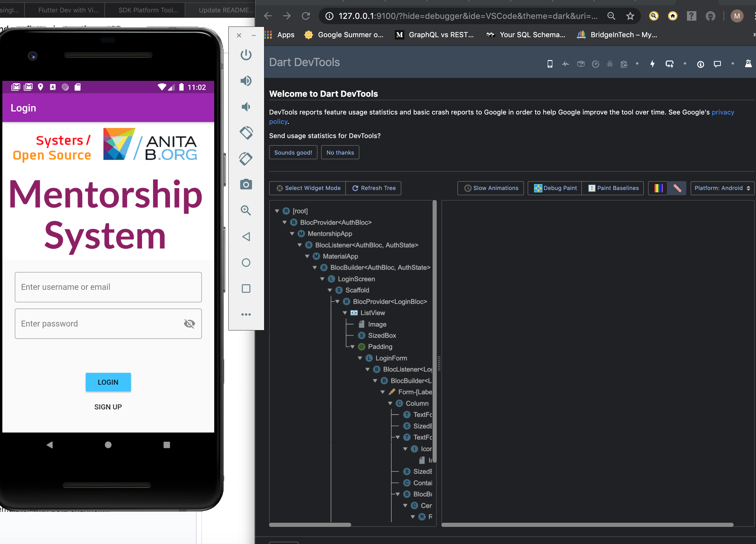
Task: Toggle Select Widget Mode
Action: (308, 188)
